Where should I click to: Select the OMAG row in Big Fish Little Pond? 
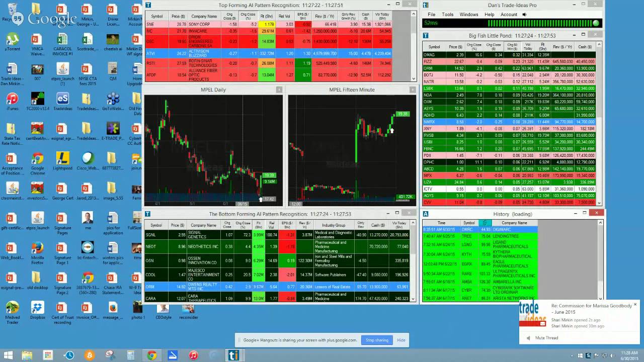point(509,54)
